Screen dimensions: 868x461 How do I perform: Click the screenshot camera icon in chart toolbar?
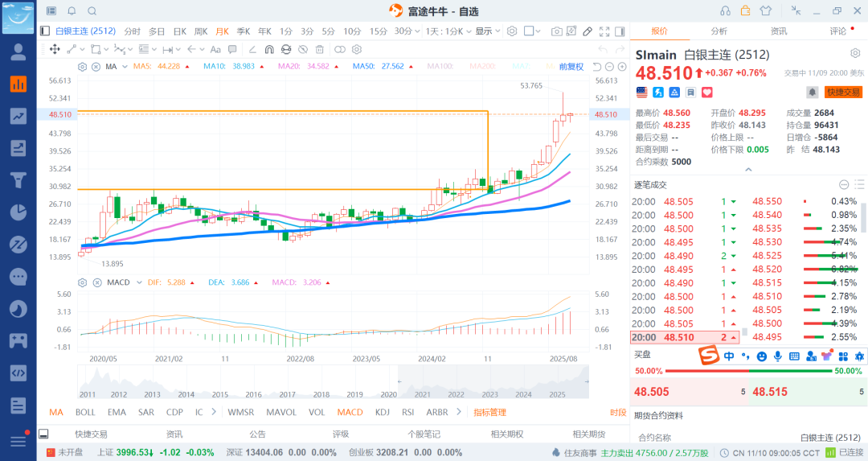point(556,31)
